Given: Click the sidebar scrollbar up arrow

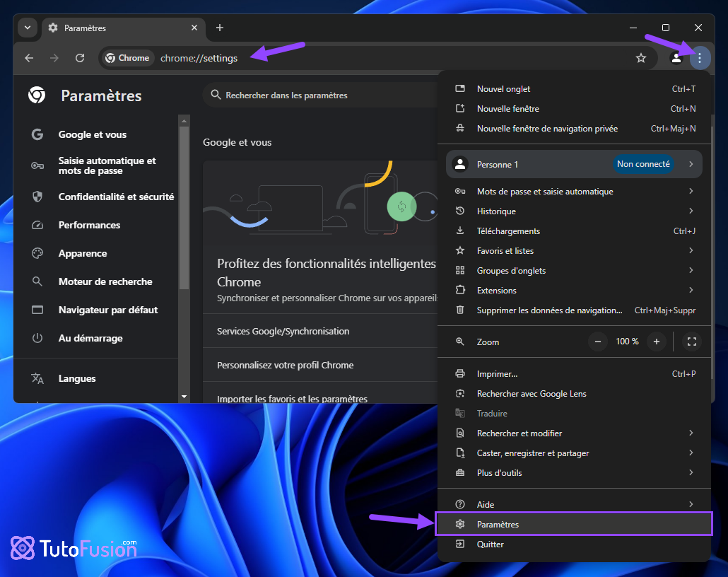Looking at the screenshot, I should (184, 121).
